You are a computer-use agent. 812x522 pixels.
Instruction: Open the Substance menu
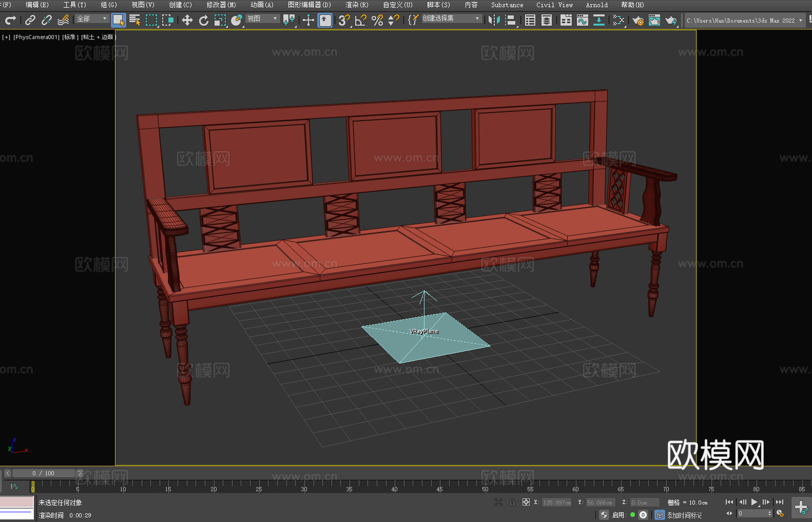pyautogui.click(x=507, y=5)
